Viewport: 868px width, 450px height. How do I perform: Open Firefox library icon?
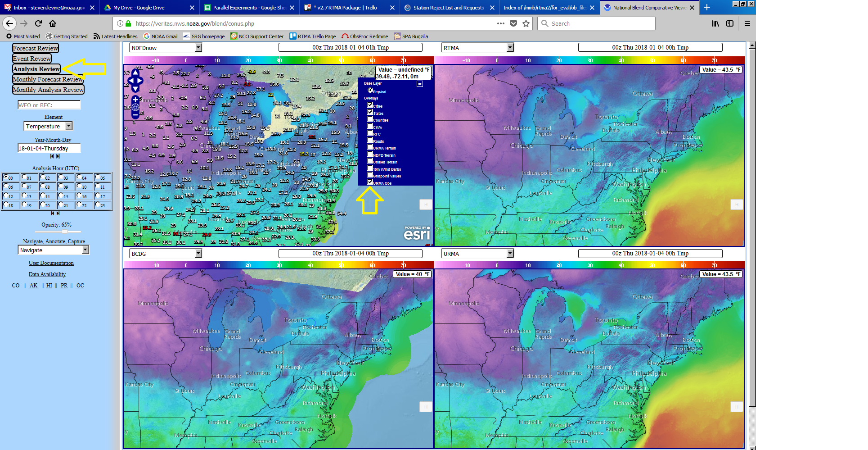715,23
